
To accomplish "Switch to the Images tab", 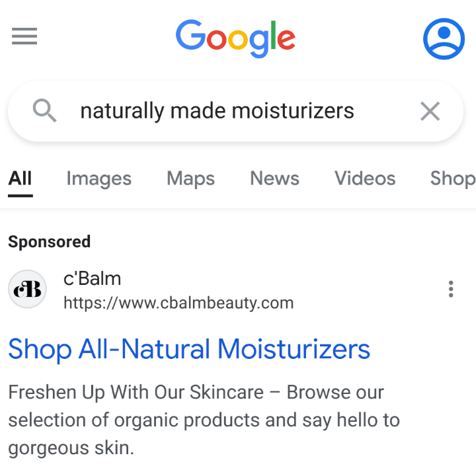I will (99, 178).
